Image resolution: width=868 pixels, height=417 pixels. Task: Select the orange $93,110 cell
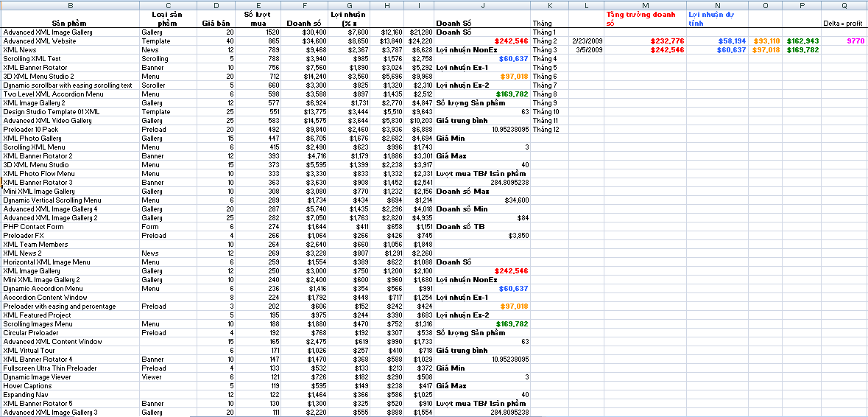tap(766, 41)
